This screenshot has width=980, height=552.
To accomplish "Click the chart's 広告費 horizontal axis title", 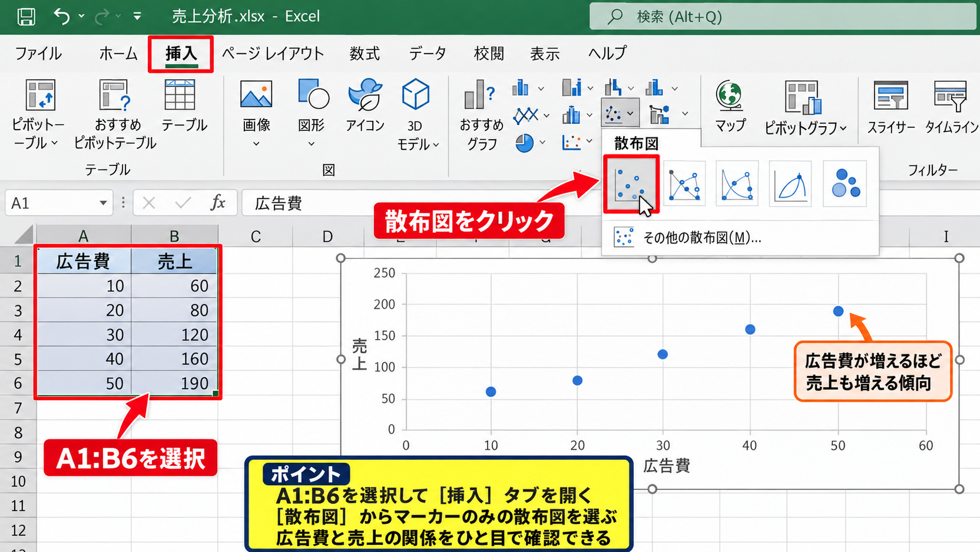I will click(x=666, y=466).
